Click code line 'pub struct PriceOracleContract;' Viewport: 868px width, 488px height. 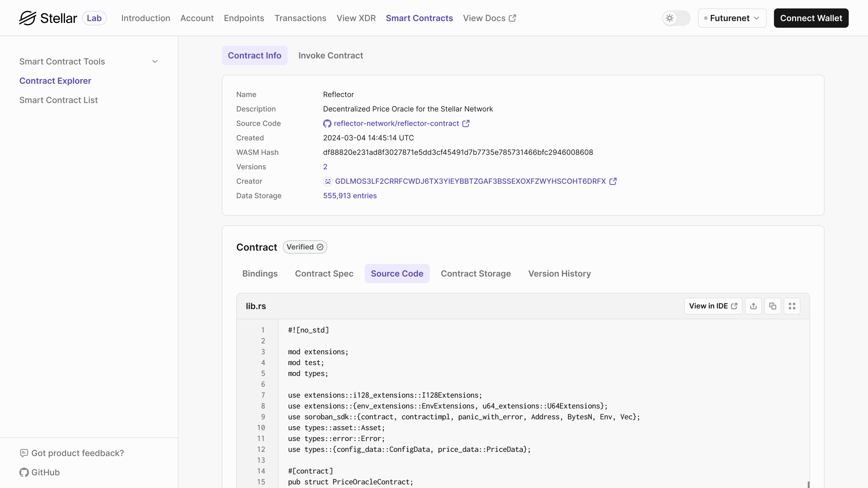click(351, 482)
